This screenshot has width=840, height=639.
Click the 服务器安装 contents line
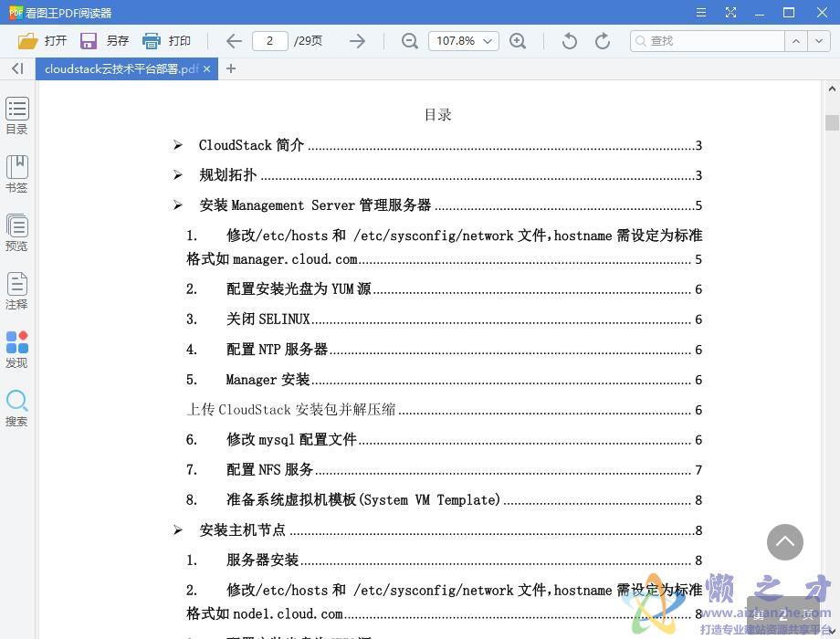pos(444,560)
